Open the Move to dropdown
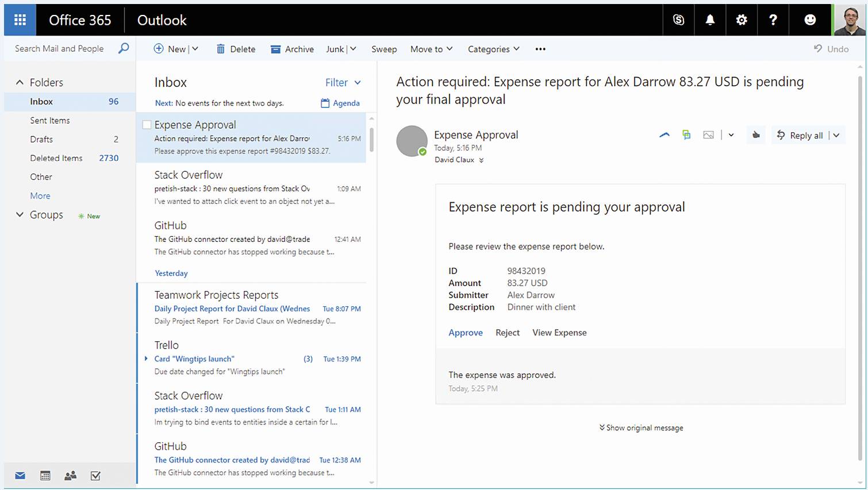The image size is (868, 490). click(x=432, y=49)
